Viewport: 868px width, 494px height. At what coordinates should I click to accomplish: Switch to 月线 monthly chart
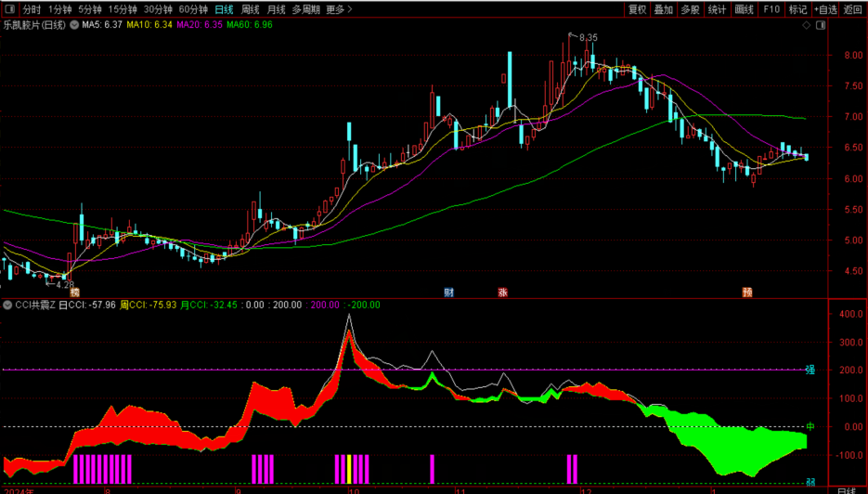click(x=277, y=9)
